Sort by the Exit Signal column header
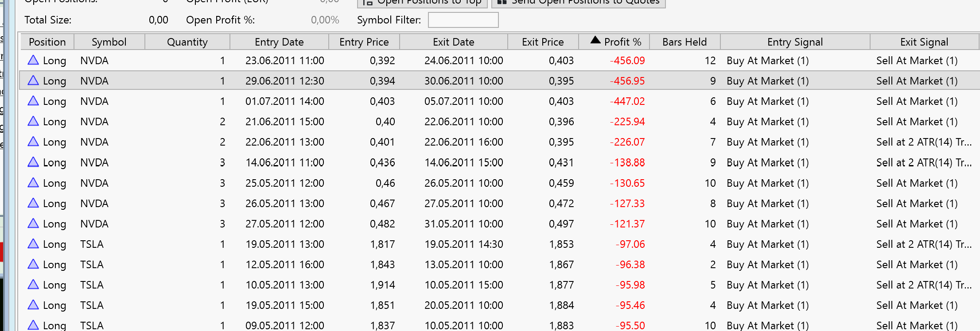The width and height of the screenshot is (980, 331). 924,42
